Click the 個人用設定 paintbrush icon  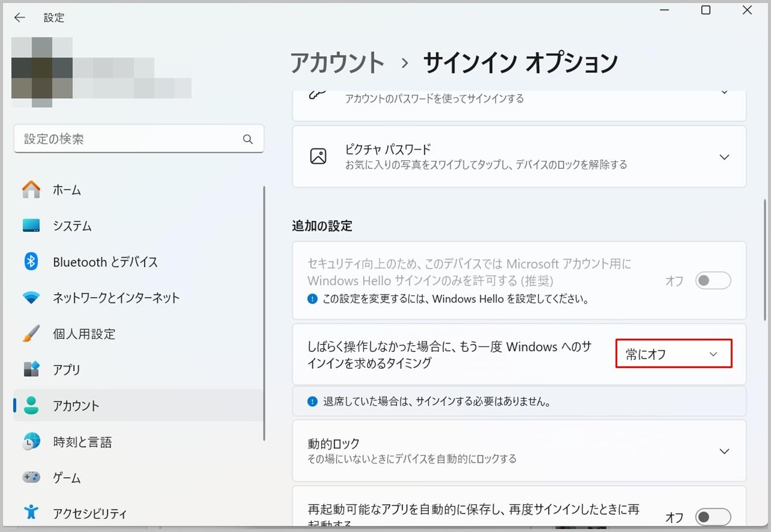31,334
